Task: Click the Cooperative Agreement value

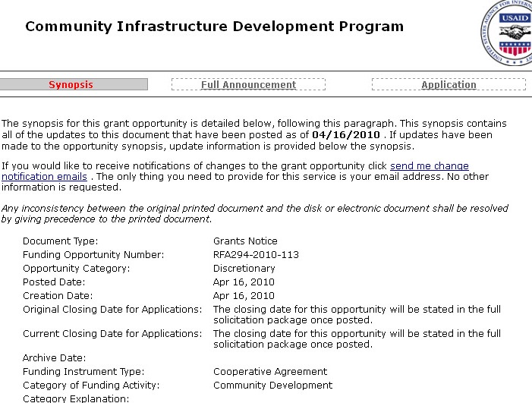Action: tap(269, 371)
